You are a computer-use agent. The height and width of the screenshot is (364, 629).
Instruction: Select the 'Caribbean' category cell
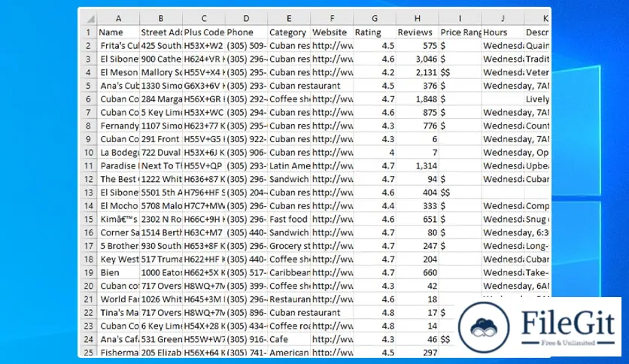pos(289,272)
